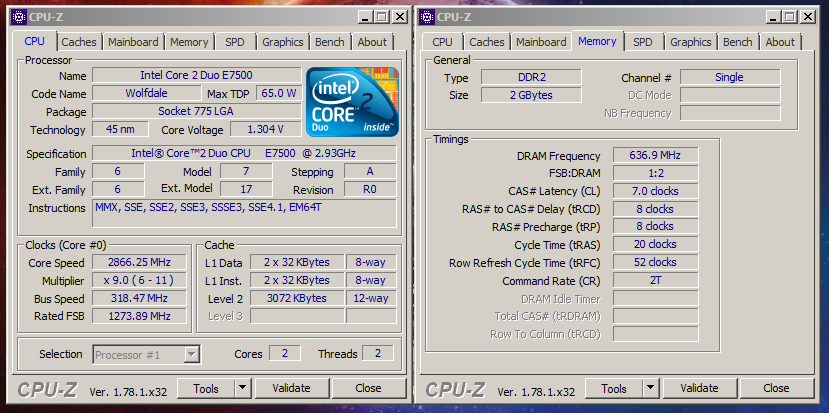Click the Wolfdale code name value
The width and height of the screenshot is (829, 413).
pos(146,93)
